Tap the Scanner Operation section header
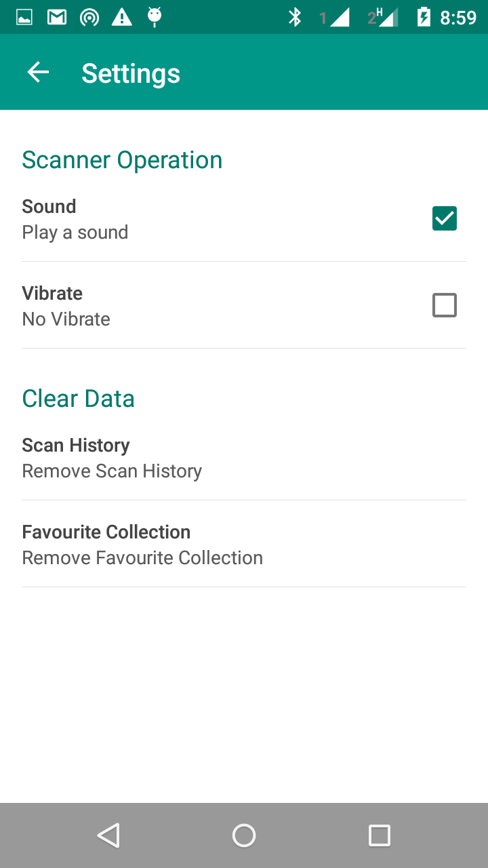Viewport: 488px width, 868px height. [x=122, y=160]
